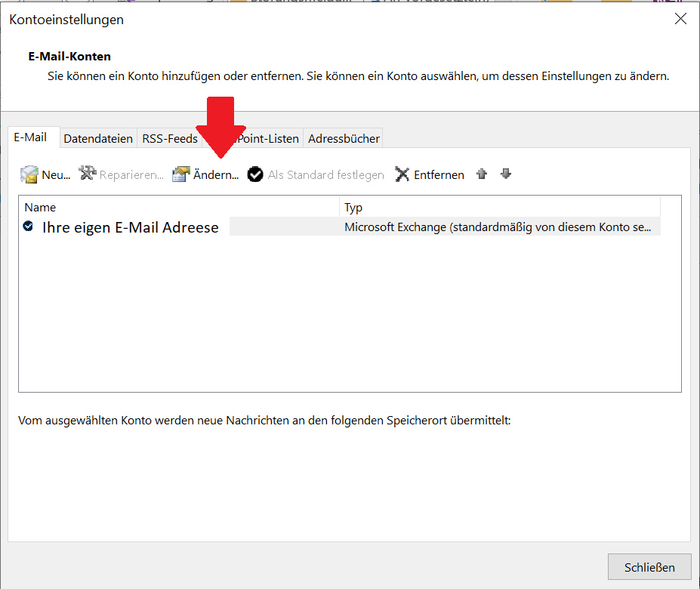The width and height of the screenshot is (700, 589).
Task: Select the Reparieren tool icon
Action: (x=90, y=174)
